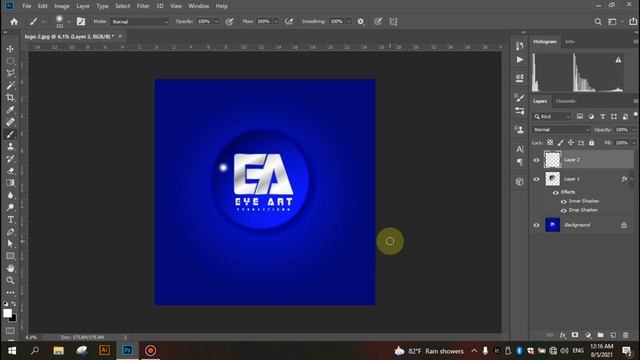Hide Layer 2 visibility eye

536,160
